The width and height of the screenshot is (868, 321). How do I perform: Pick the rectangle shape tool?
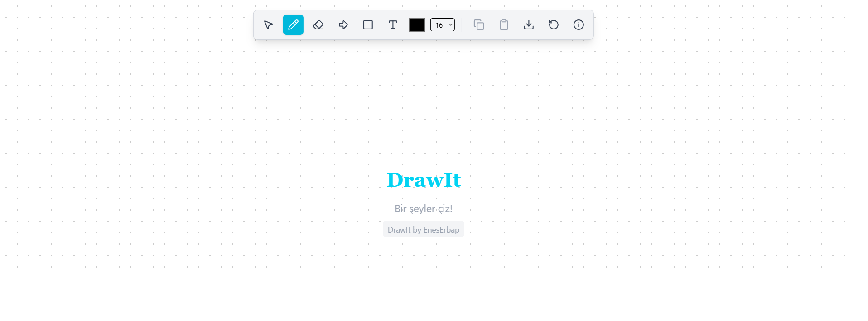tap(368, 25)
